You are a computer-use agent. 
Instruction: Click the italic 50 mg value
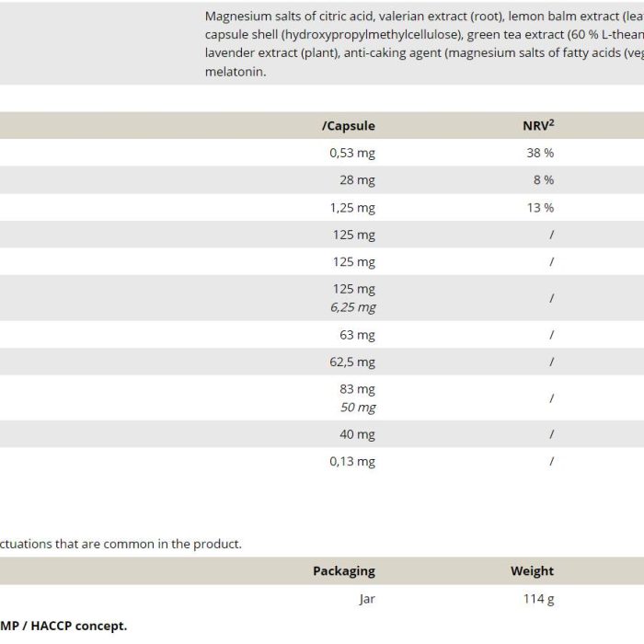(x=358, y=408)
